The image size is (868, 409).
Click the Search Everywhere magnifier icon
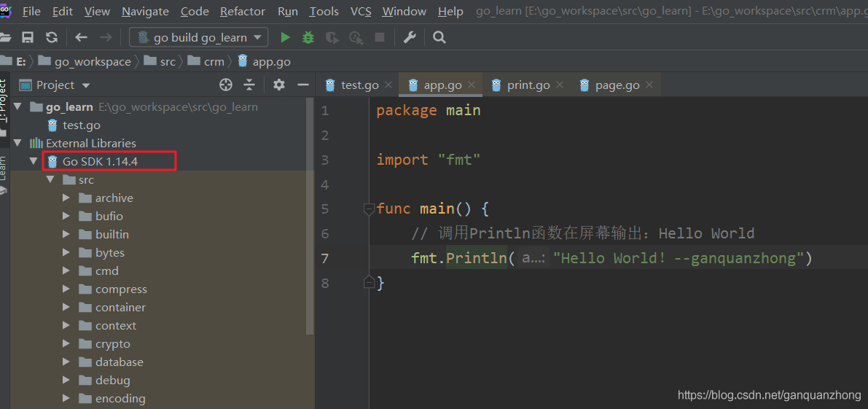click(x=439, y=37)
